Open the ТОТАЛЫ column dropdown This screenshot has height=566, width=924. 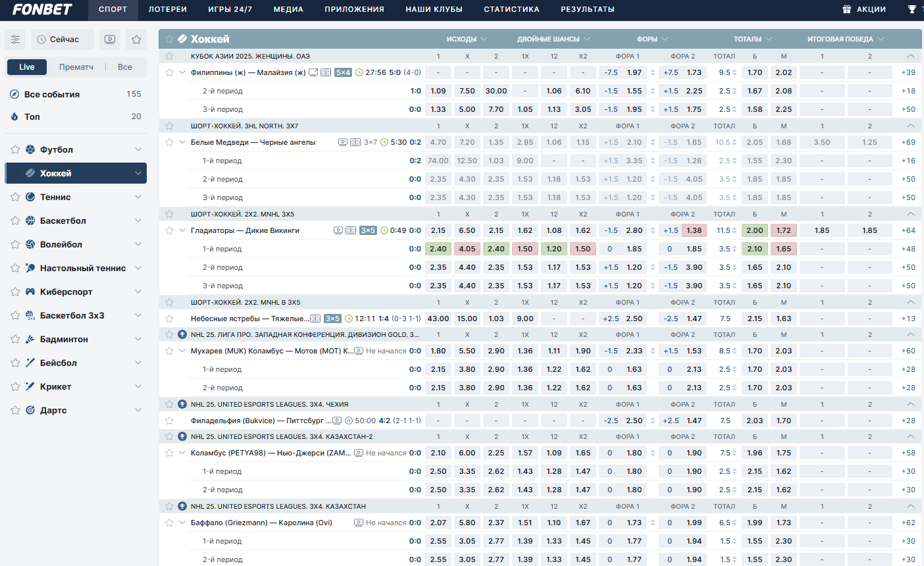coord(753,39)
